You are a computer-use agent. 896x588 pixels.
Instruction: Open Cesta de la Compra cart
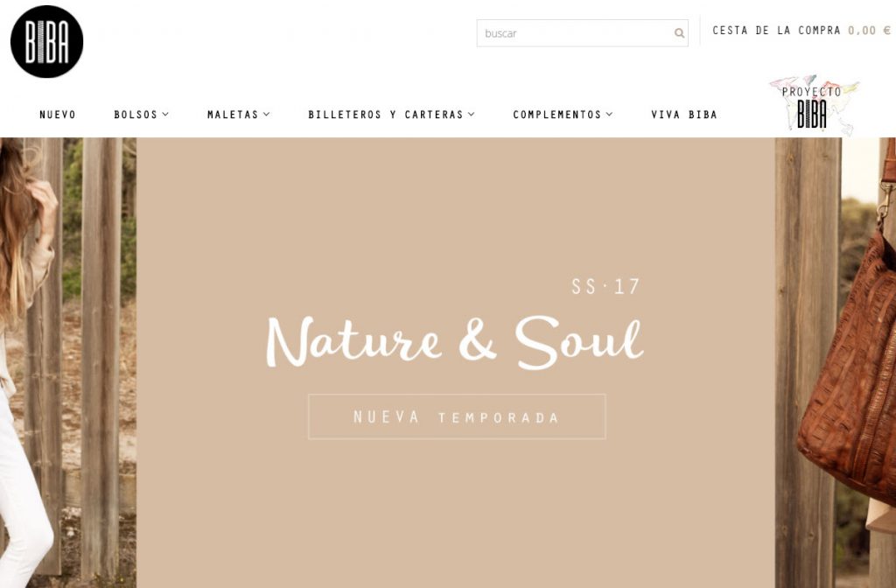[776, 31]
